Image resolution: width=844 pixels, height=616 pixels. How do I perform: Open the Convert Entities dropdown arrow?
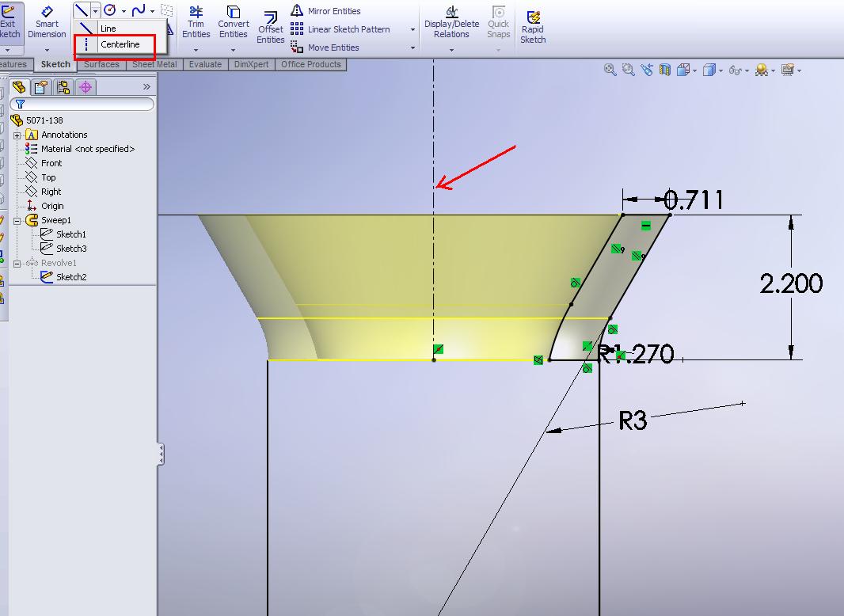click(233, 50)
